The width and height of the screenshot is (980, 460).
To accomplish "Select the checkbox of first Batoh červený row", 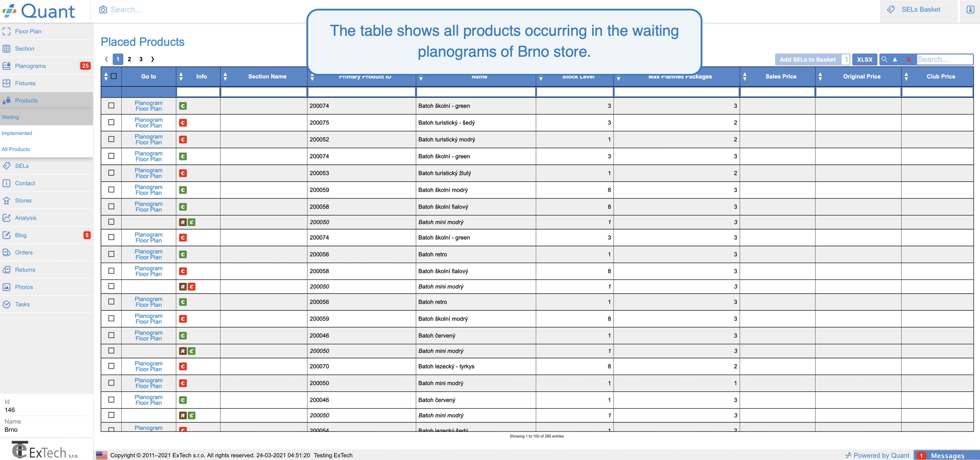I will pyautogui.click(x=111, y=335).
